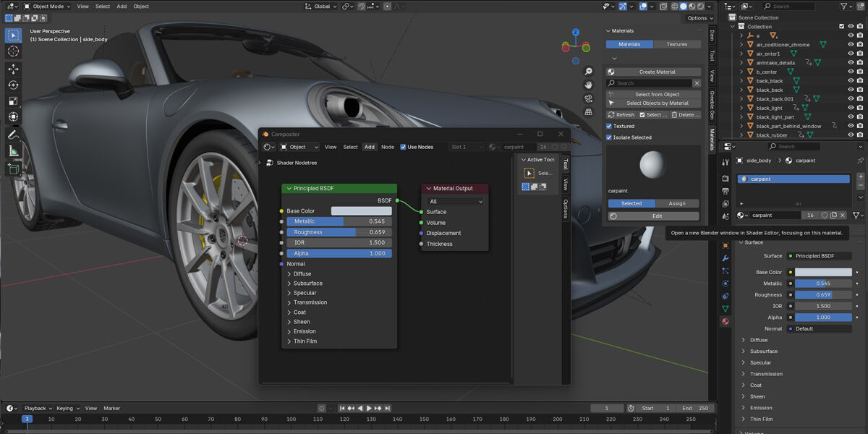Jump to the timeline start frame
This screenshot has height=434, width=868.
343,408
